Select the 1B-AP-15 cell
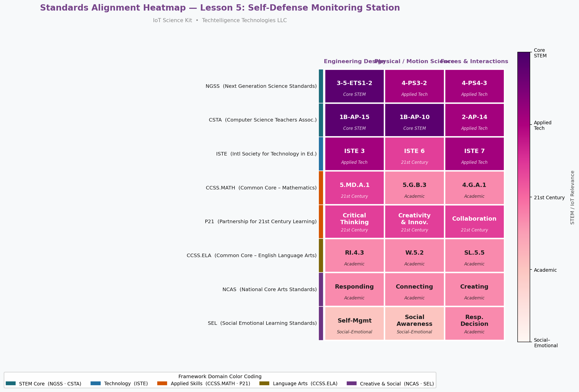Viewport: 579px width, 392px height. point(354,120)
